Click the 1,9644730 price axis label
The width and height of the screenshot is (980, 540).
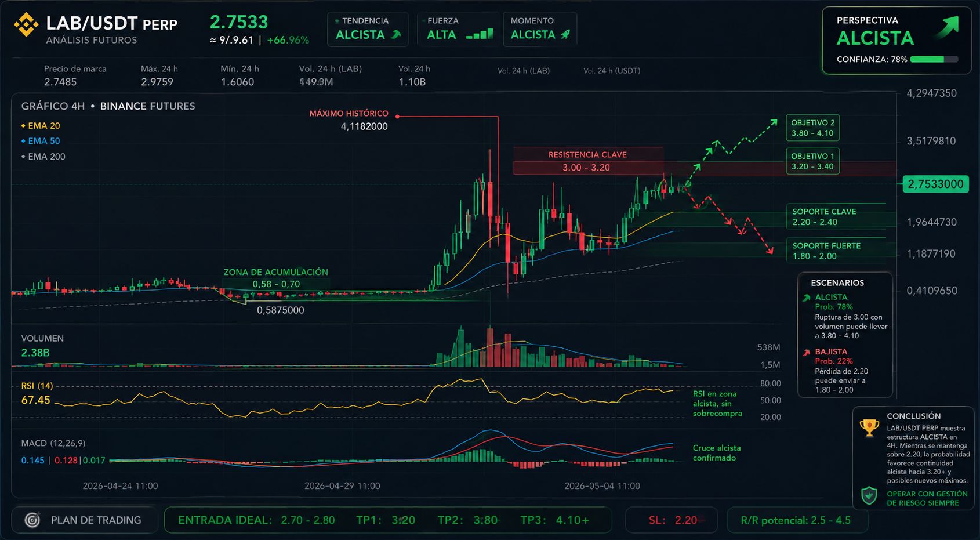tap(932, 222)
